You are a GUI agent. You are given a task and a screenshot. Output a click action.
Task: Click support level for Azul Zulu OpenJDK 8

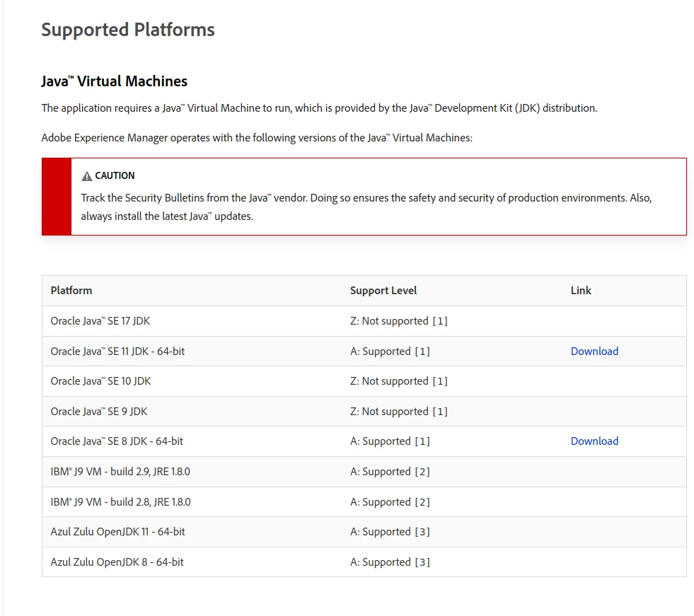click(390, 562)
